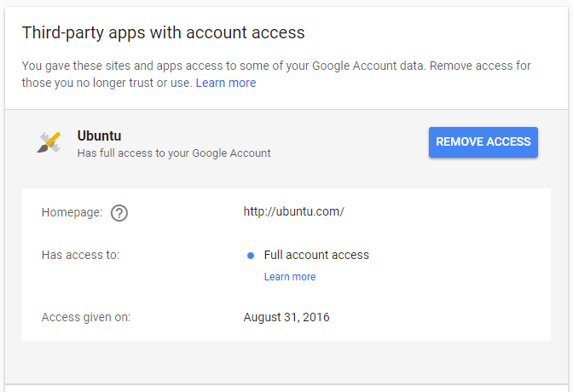
Task: Click the http://ubuntu.com/ homepage URL
Action: [293, 212]
